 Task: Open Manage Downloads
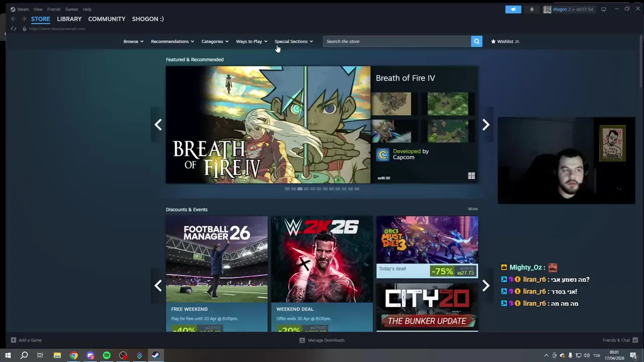pos(322,340)
